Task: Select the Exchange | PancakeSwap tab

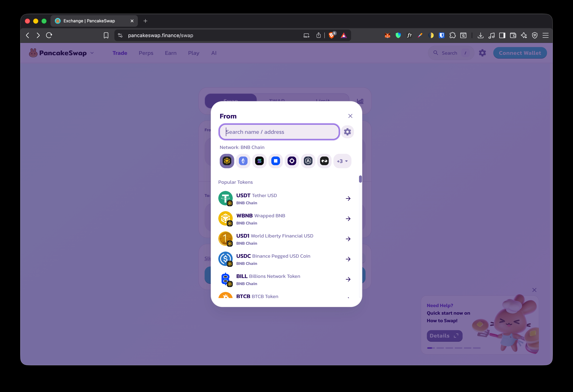Action: 94,21
